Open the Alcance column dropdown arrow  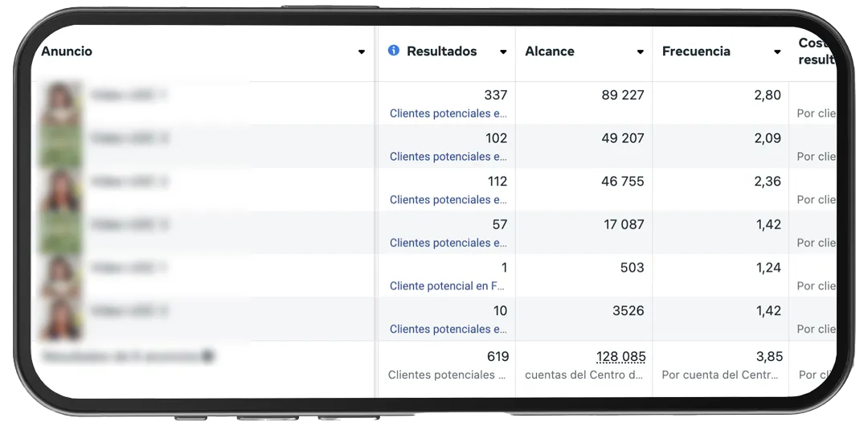pyautogui.click(x=640, y=52)
